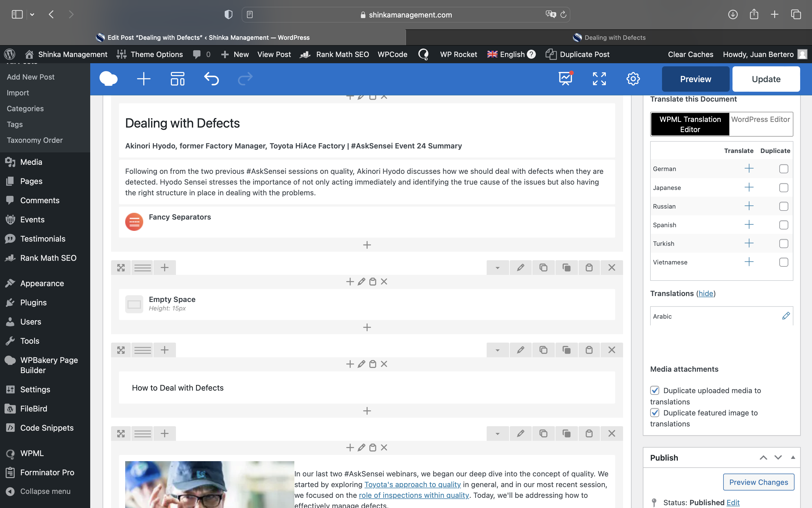Click Clear Caches in admin bar
Image resolution: width=812 pixels, height=508 pixels.
click(690, 54)
